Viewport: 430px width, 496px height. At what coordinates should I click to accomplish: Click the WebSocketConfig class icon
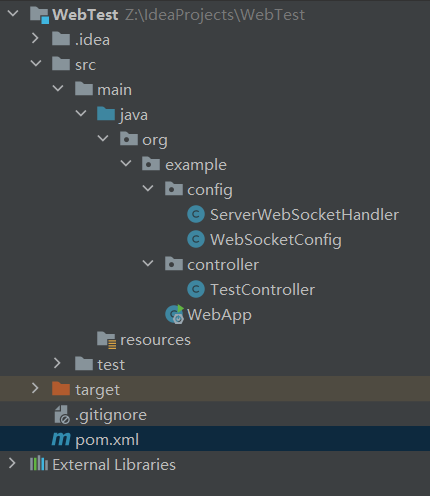tap(196, 239)
